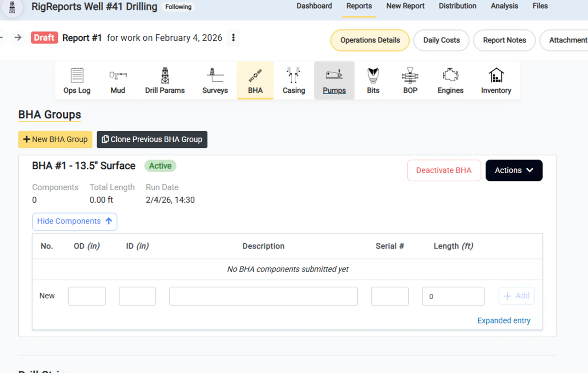Screen dimensions: 588x373
Task: Open the Actions dropdown
Action: click(514, 170)
